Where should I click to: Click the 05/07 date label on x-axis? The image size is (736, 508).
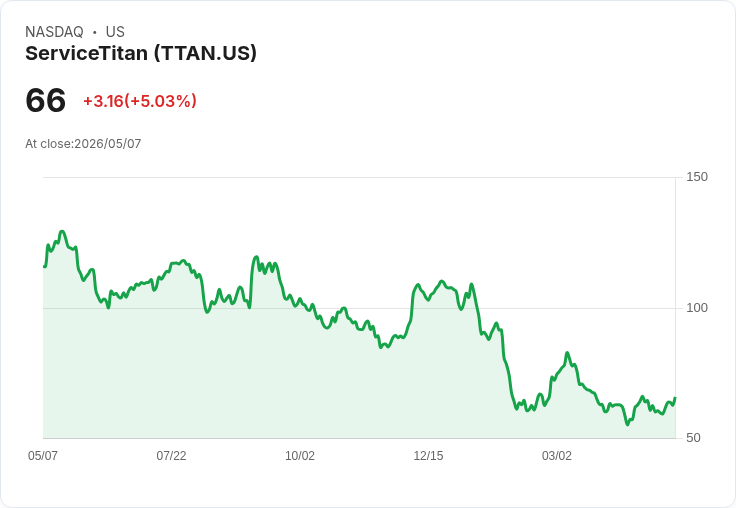pyautogui.click(x=43, y=456)
